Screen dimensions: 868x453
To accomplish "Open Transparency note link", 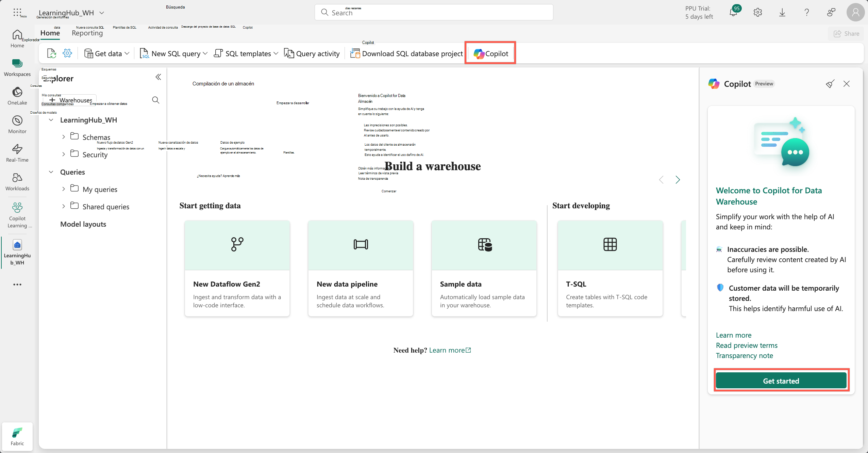I will [x=744, y=356].
